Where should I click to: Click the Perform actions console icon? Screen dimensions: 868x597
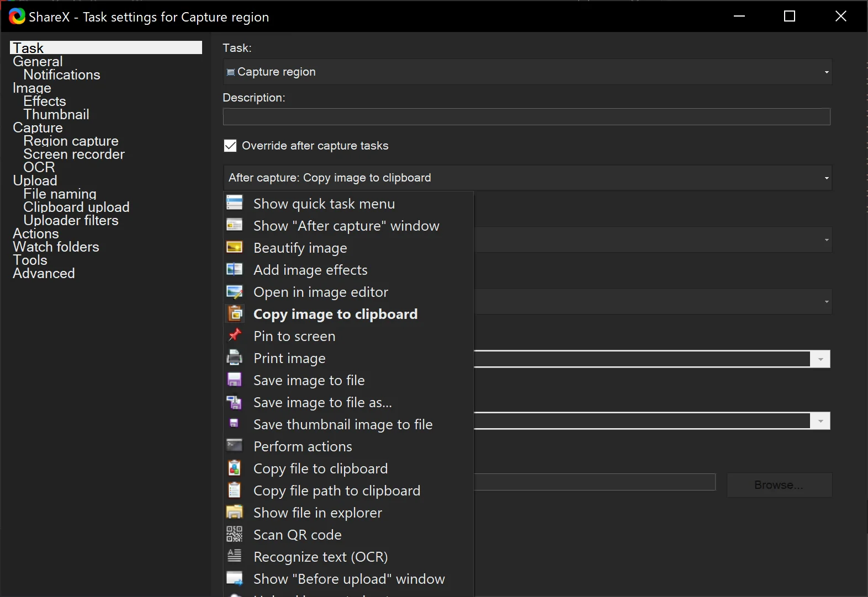pyautogui.click(x=235, y=445)
